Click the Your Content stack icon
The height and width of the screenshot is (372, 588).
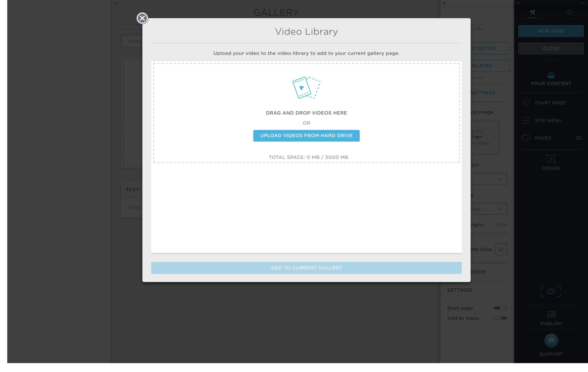pyautogui.click(x=551, y=75)
